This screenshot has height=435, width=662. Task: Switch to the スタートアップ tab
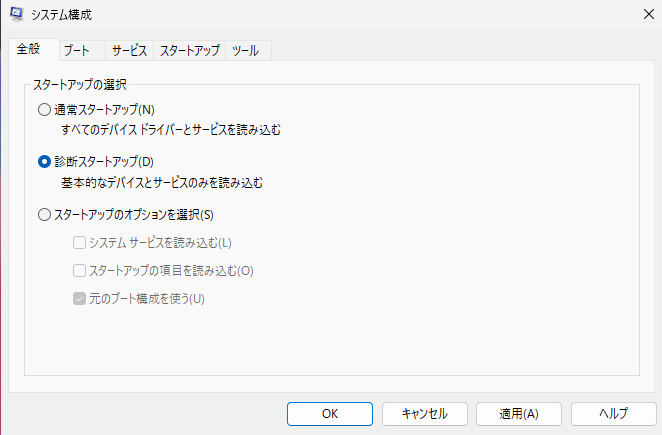[x=190, y=51]
